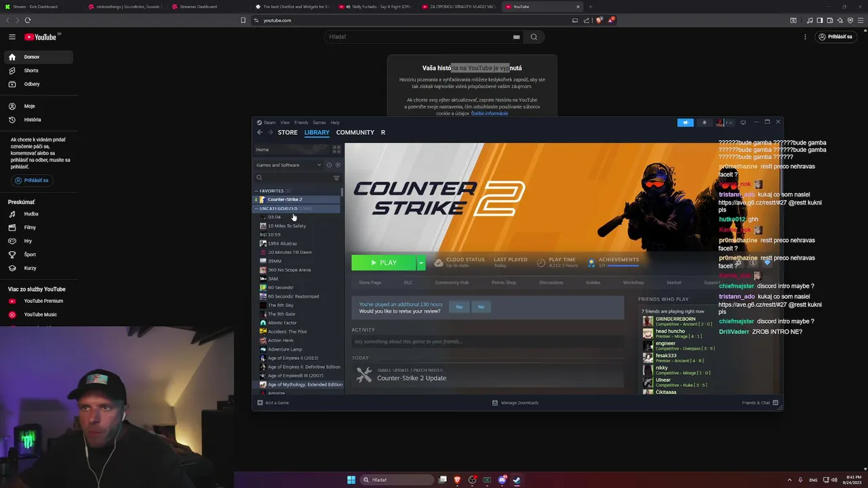
Task: Open ACHIEVEMENTS ribbon icon
Action: [591, 262]
